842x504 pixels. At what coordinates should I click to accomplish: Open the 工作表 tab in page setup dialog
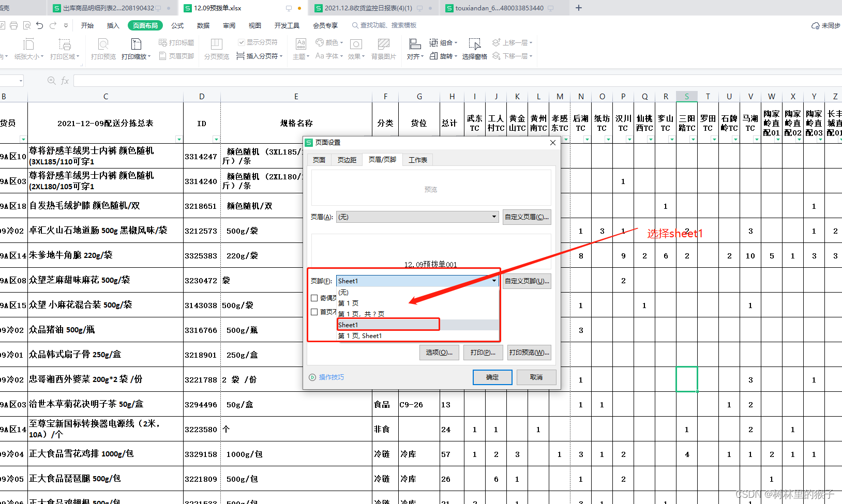click(418, 160)
